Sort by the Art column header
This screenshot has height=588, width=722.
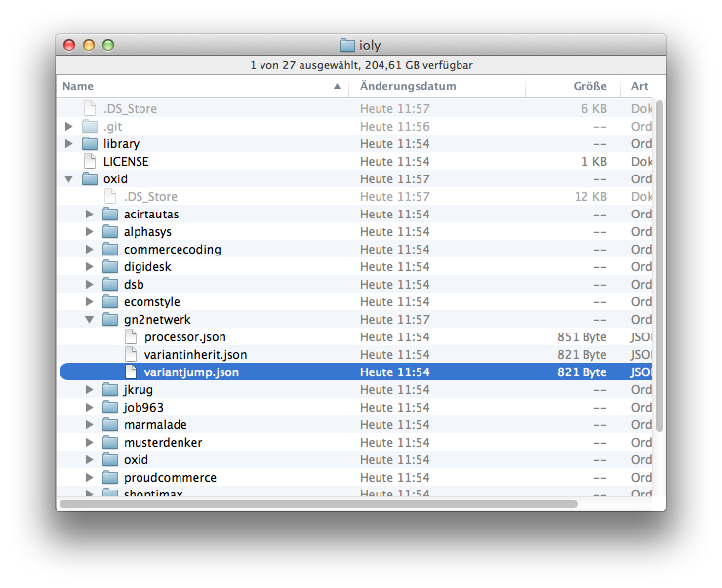tap(642, 86)
